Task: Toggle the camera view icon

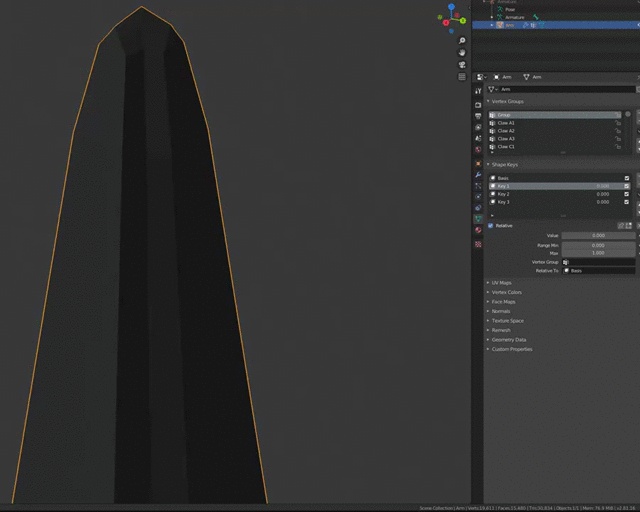Action: point(462,65)
